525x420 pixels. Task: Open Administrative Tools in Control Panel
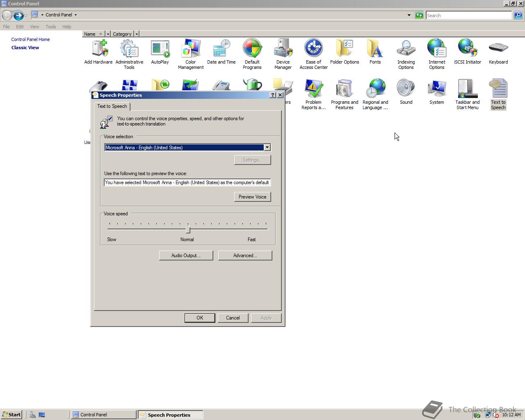click(129, 54)
